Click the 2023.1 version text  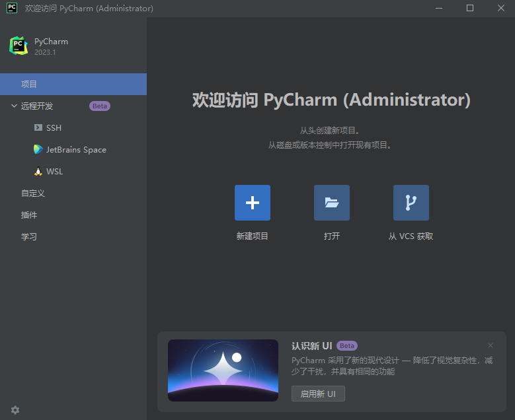pos(45,52)
